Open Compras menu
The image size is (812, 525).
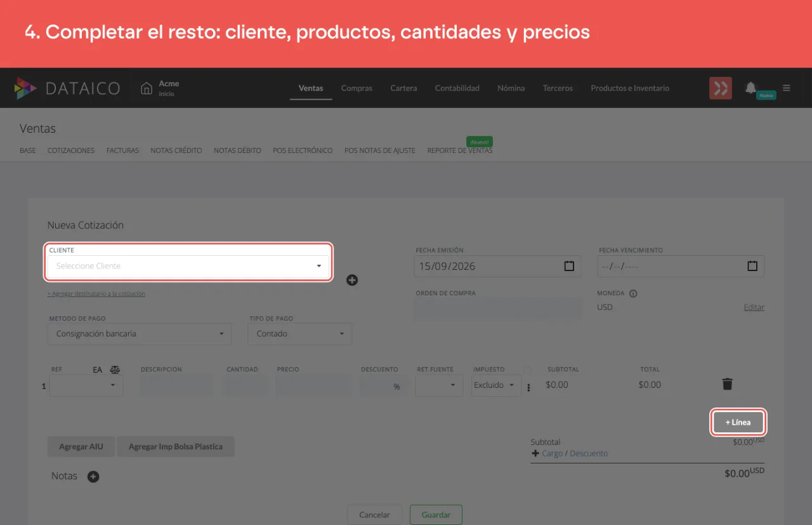coord(357,88)
